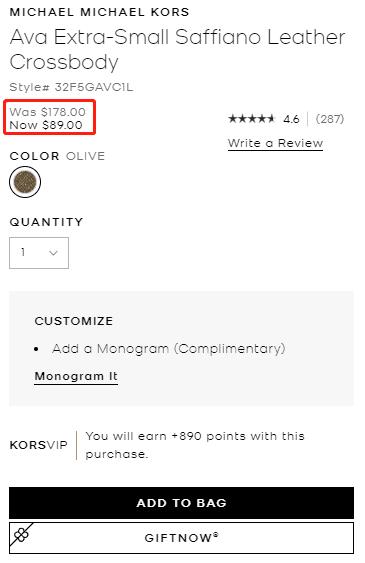This screenshot has height=563, width=365.
Task: Open the Write a Review link
Action: point(275,143)
